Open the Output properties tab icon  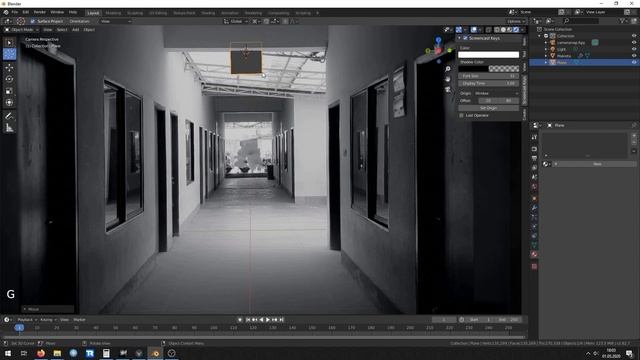[x=534, y=158]
